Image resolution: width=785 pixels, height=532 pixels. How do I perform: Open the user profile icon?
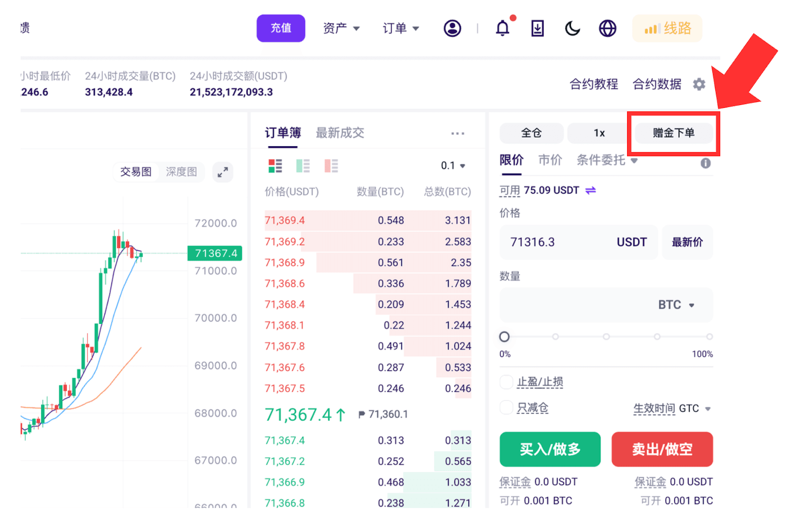pyautogui.click(x=452, y=28)
